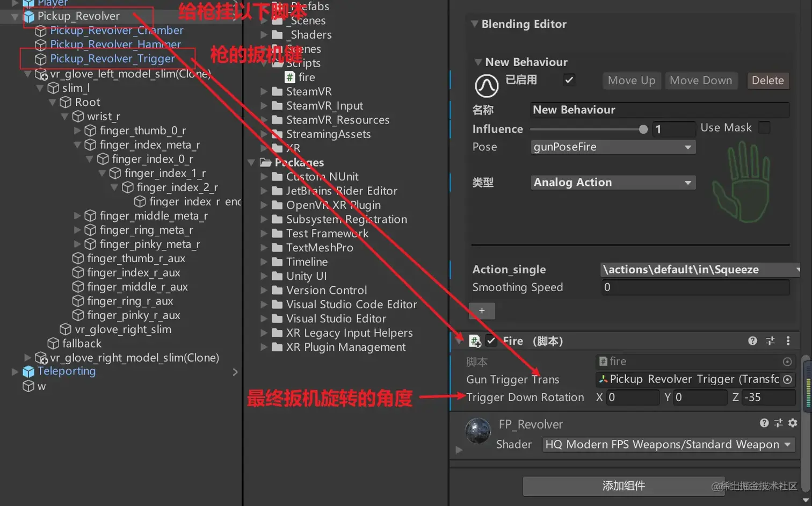Click the 名称 New Behaviour name field

tap(660, 110)
